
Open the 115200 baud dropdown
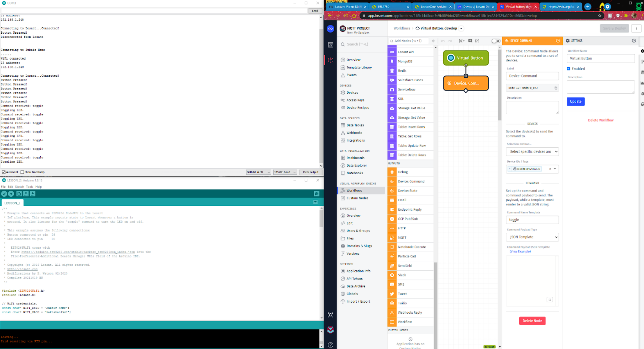pos(285,172)
